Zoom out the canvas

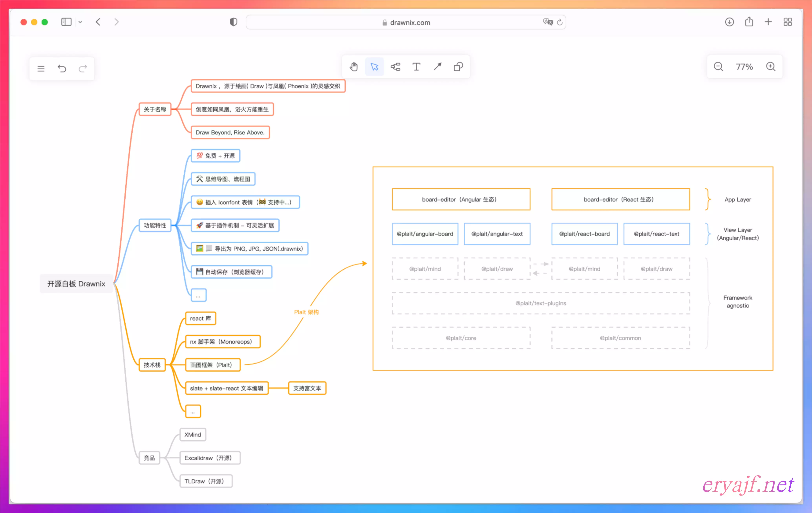click(x=718, y=67)
